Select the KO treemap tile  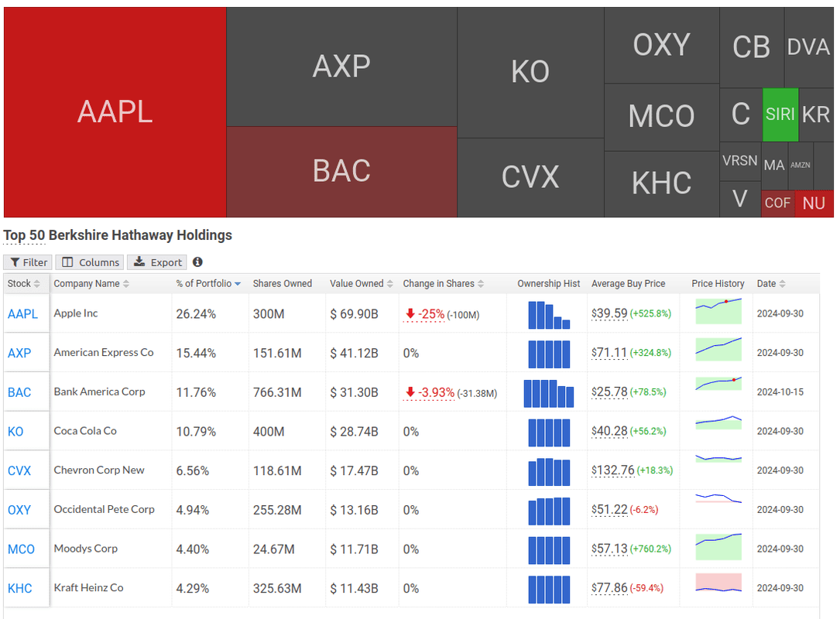[530, 72]
